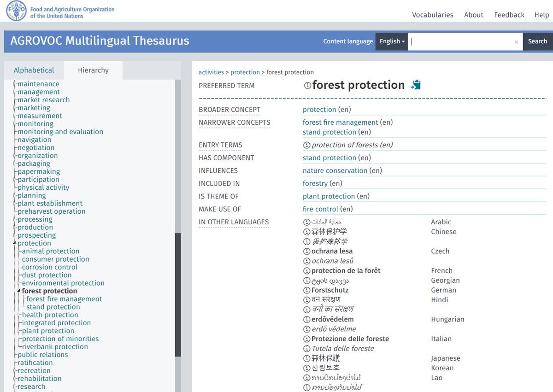
Task: Collapse the protection tree node arrow
Action: [15, 243]
